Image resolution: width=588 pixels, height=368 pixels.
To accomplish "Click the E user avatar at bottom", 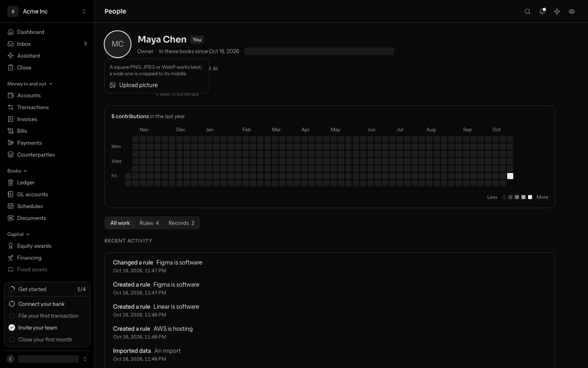I will (x=11, y=359).
